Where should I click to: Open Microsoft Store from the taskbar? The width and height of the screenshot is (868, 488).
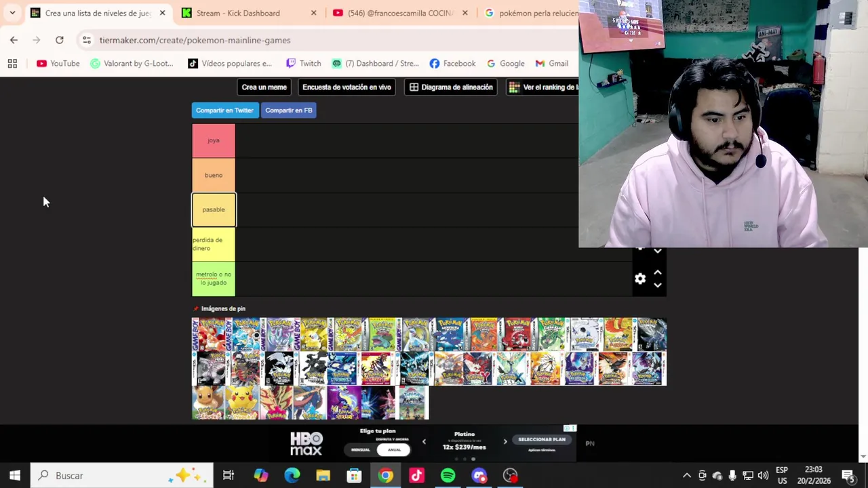tap(354, 476)
